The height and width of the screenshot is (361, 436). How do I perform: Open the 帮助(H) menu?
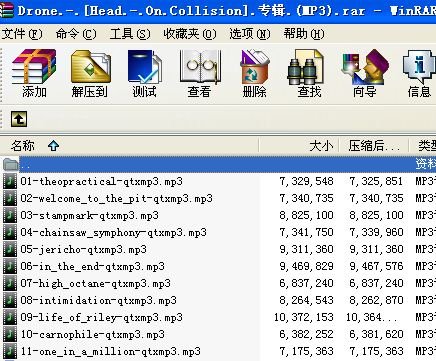coord(304,34)
